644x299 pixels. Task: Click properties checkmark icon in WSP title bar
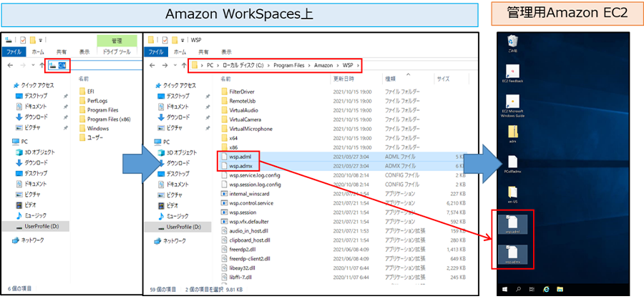(x=165, y=40)
